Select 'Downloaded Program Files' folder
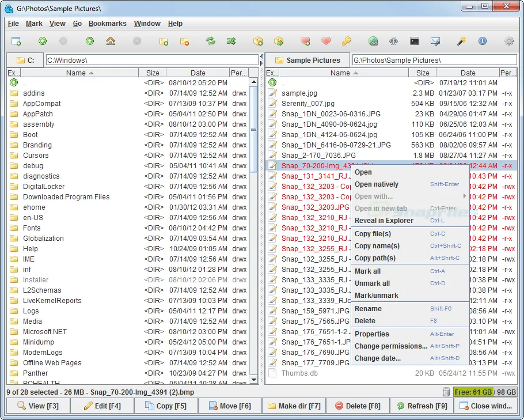524x420 pixels. pyautogui.click(x=128, y=196)
